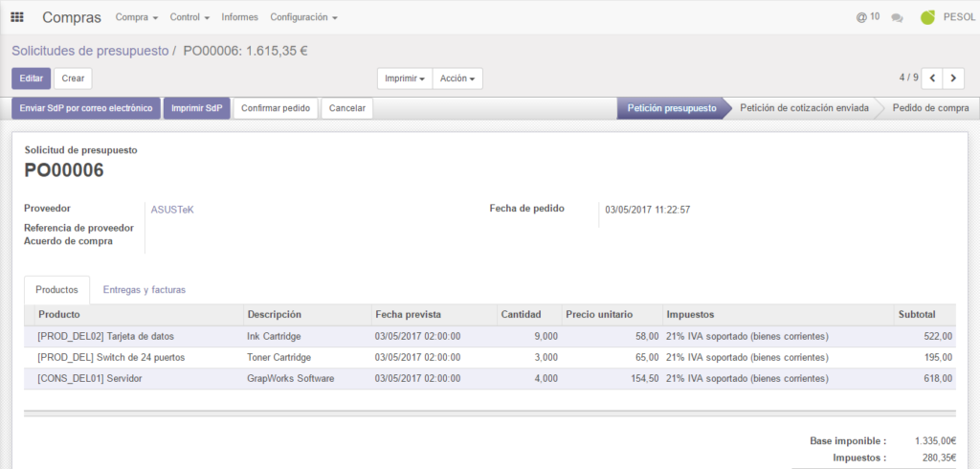980x469 pixels.
Task: Click the Fecha prevista column header
Action: pyautogui.click(x=434, y=315)
